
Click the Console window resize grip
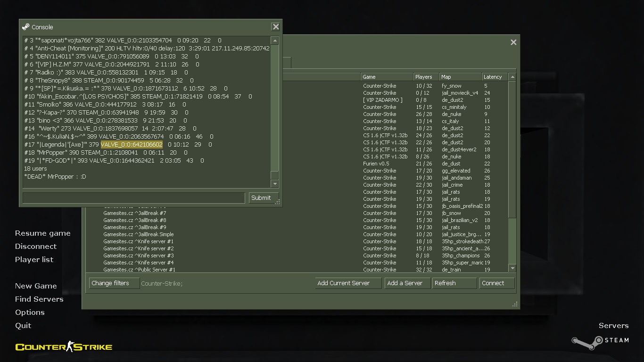tap(278, 202)
